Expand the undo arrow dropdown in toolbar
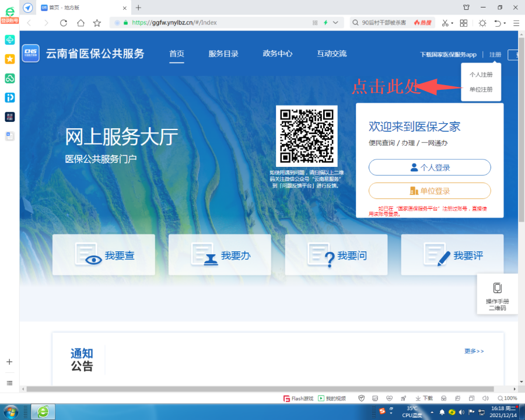This screenshot has width=525, height=420. click(505, 23)
